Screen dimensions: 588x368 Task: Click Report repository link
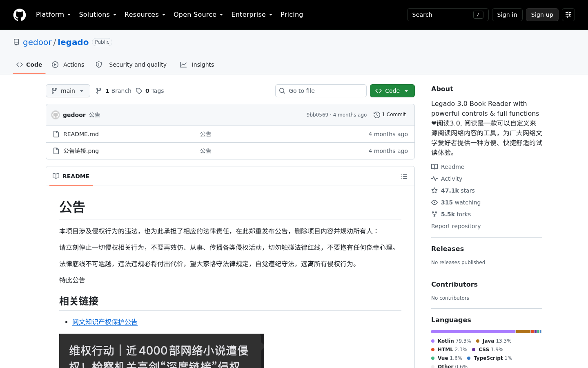click(x=456, y=226)
